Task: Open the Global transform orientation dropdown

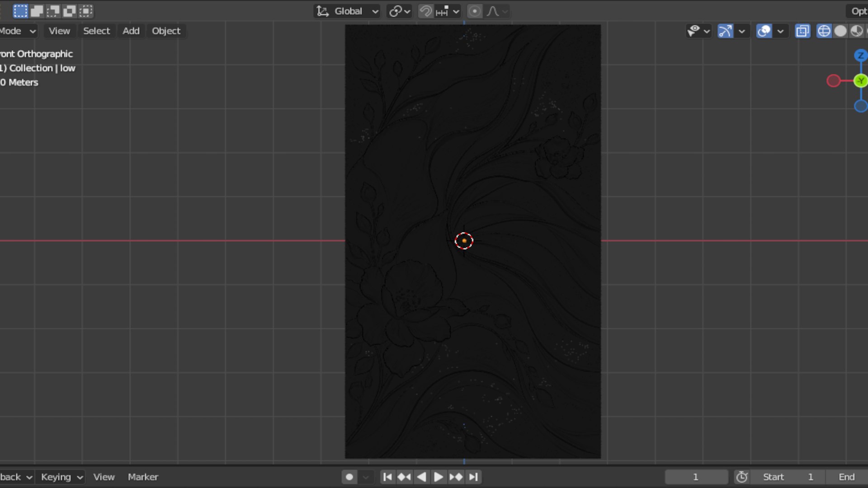Action: 347,11
